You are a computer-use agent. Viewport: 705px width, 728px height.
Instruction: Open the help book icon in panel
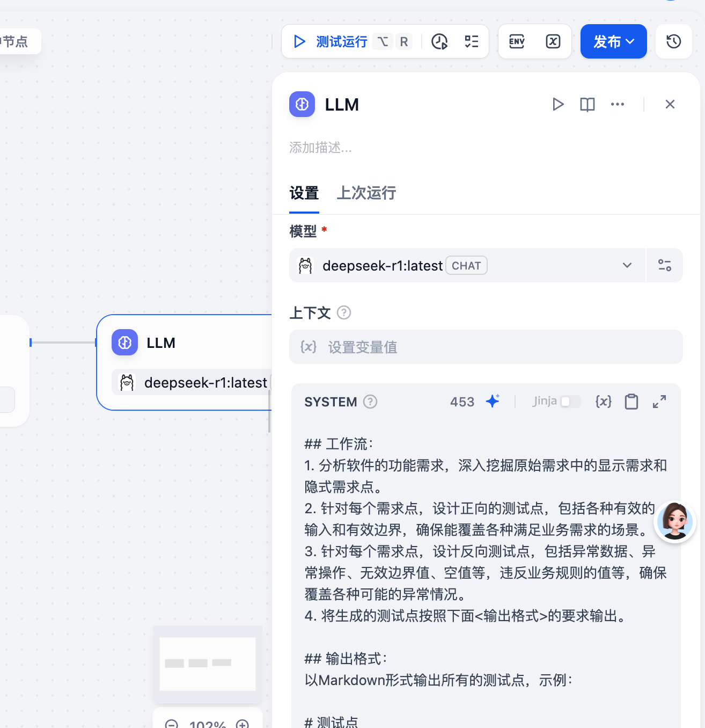pos(587,104)
